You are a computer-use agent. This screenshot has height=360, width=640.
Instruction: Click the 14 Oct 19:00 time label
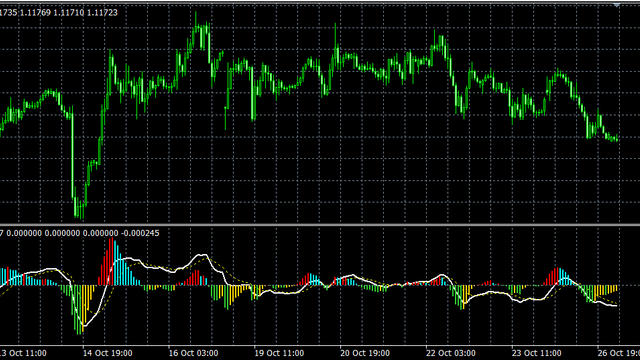pyautogui.click(x=108, y=353)
